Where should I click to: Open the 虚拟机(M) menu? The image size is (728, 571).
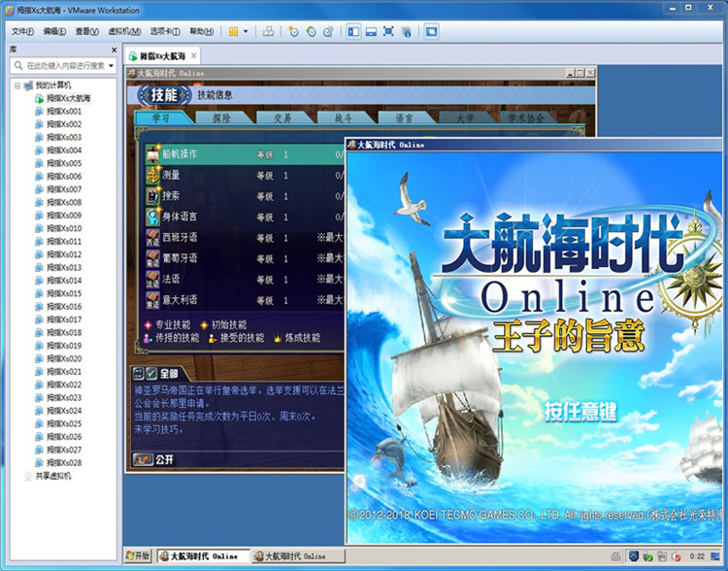pos(124,32)
